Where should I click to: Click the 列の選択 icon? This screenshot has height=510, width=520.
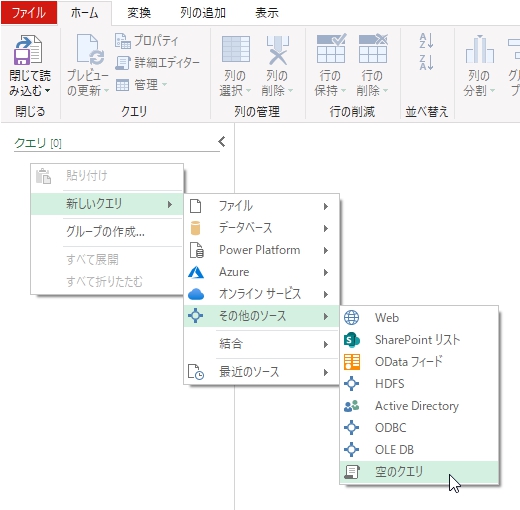[236, 49]
